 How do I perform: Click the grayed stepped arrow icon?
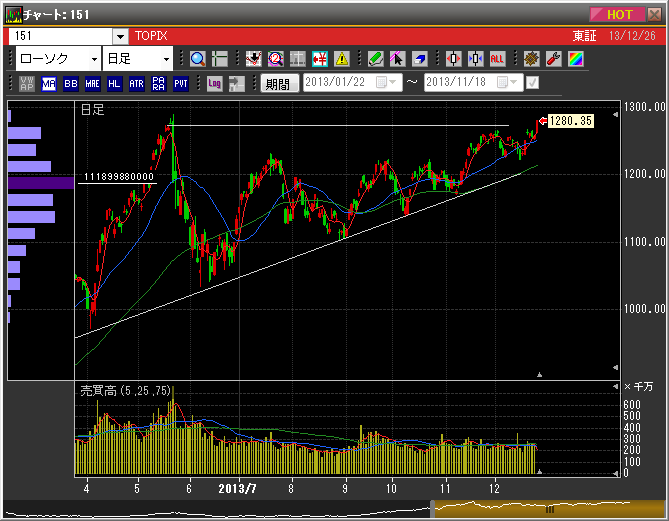tap(236, 84)
